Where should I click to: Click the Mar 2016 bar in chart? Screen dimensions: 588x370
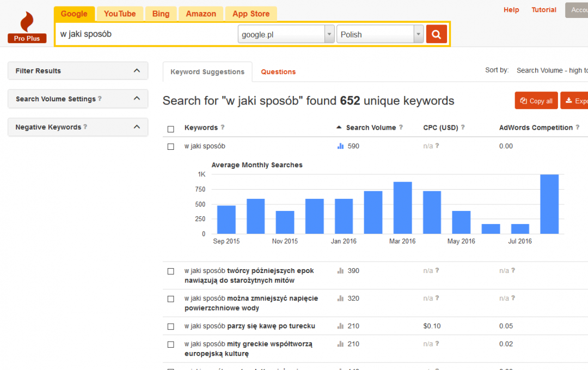pyautogui.click(x=402, y=208)
